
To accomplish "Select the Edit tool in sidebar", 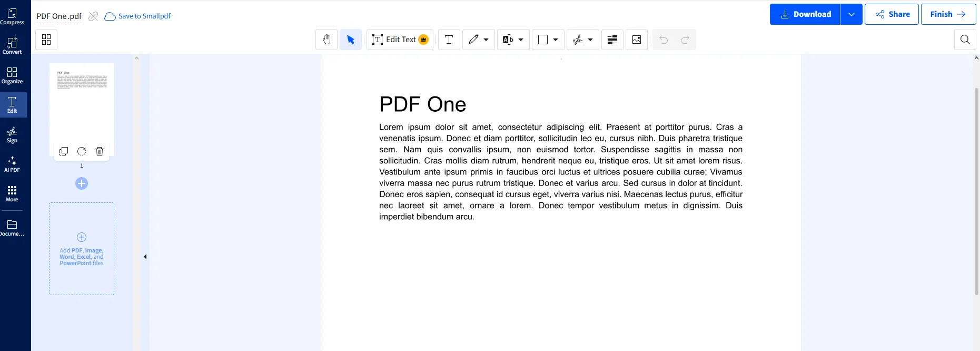I will (x=12, y=105).
